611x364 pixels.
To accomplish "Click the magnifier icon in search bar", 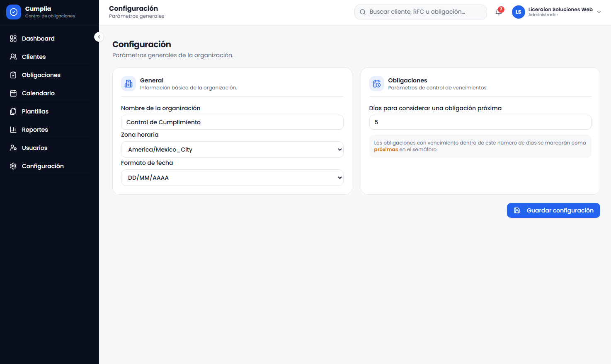I will [363, 12].
